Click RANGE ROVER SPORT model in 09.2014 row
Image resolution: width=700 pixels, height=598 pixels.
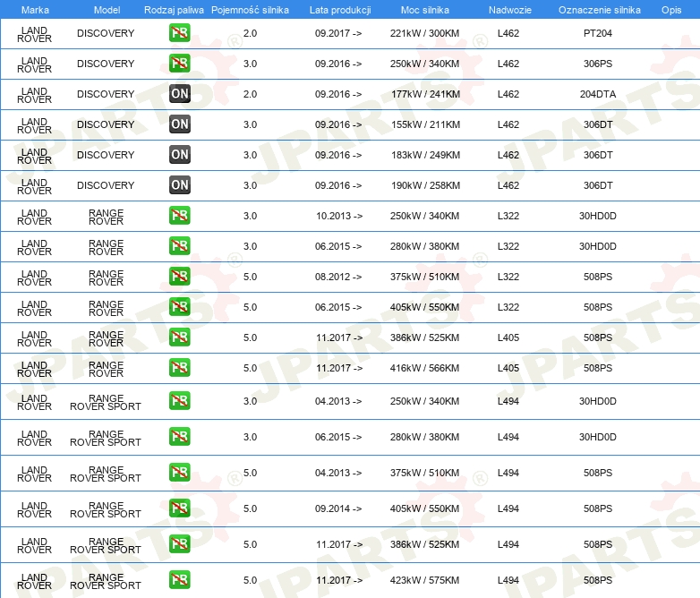pyautogui.click(x=106, y=509)
